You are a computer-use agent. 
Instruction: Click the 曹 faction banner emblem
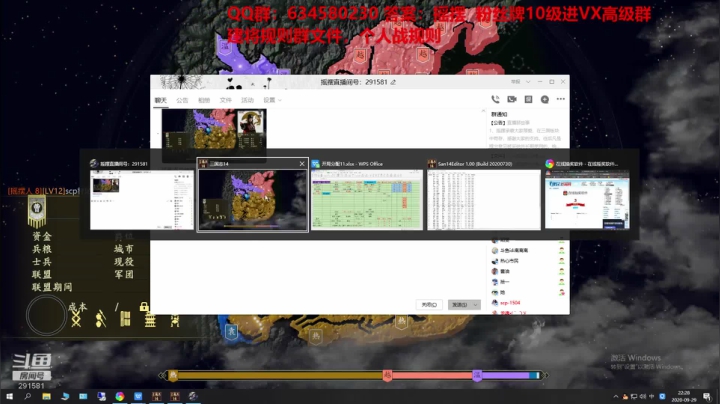click(37, 211)
